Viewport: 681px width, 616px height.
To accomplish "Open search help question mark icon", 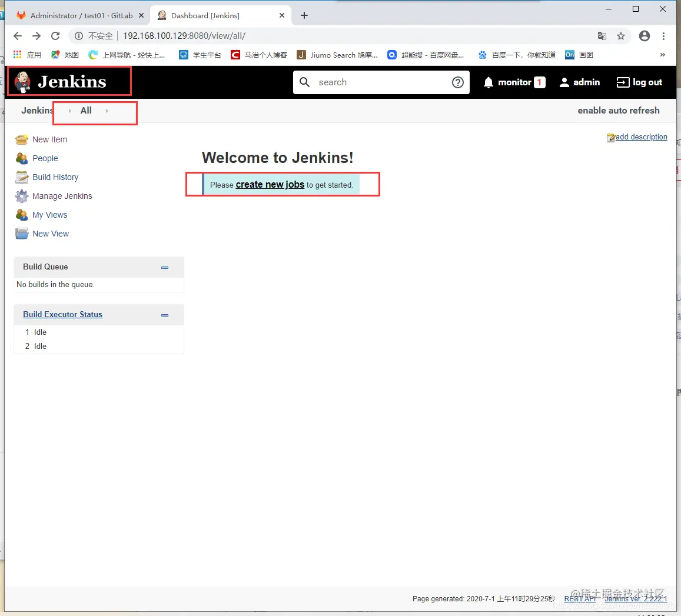I will click(x=458, y=82).
